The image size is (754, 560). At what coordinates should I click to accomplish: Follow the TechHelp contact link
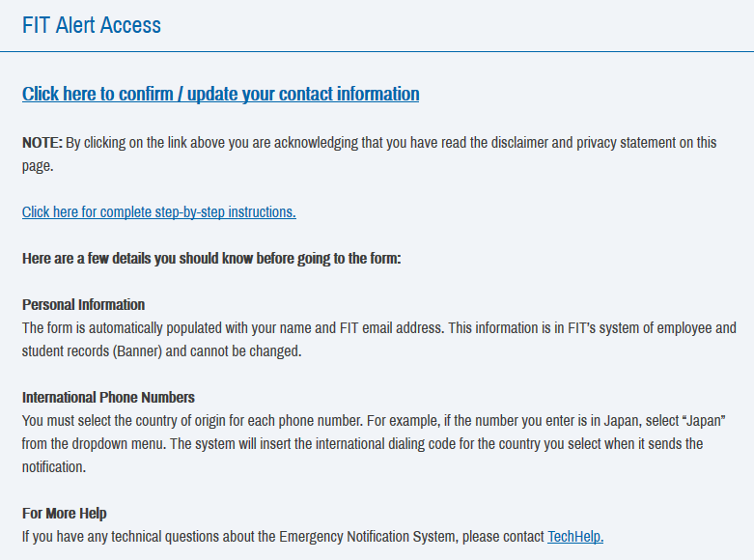[575, 537]
